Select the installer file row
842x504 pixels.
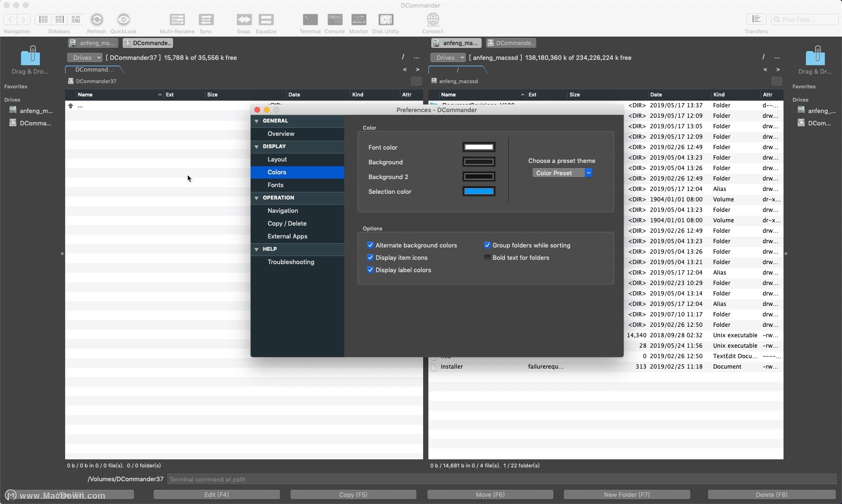click(x=606, y=367)
